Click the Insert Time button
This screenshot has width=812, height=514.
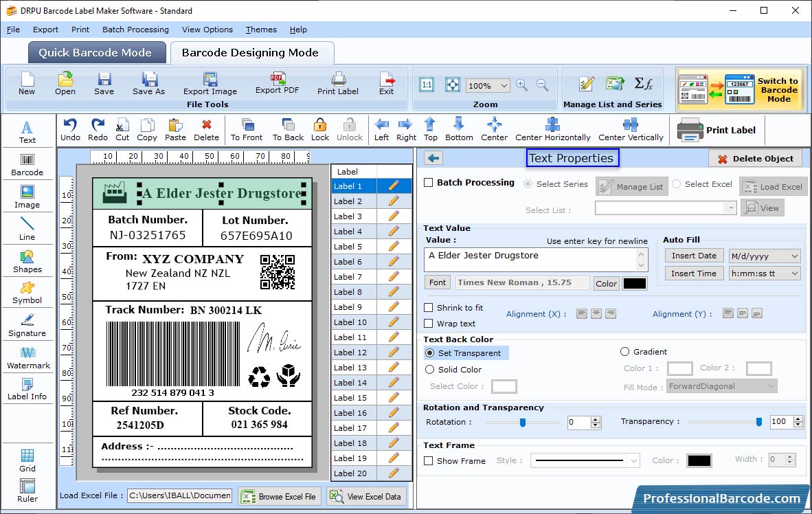click(694, 273)
